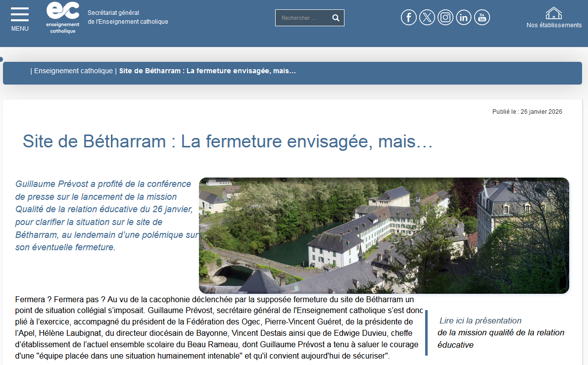This screenshot has width=588, height=365.
Task: Open the Facebook social icon
Action: [408, 18]
